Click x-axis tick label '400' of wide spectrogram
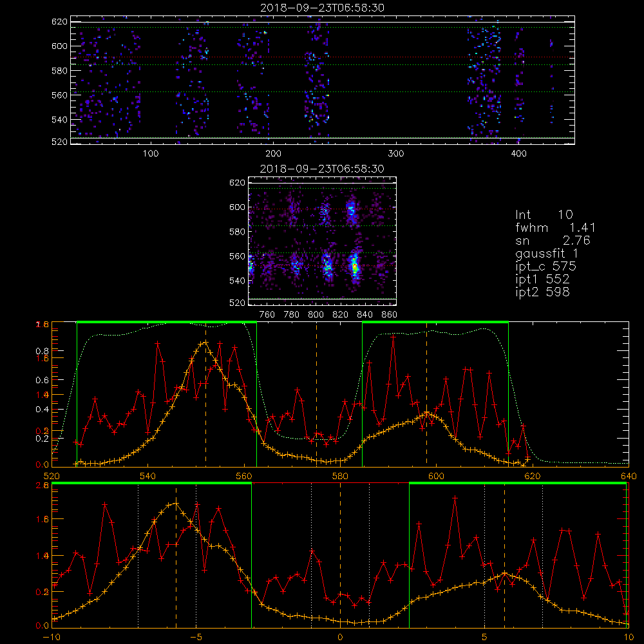644x644 pixels. coord(518,154)
